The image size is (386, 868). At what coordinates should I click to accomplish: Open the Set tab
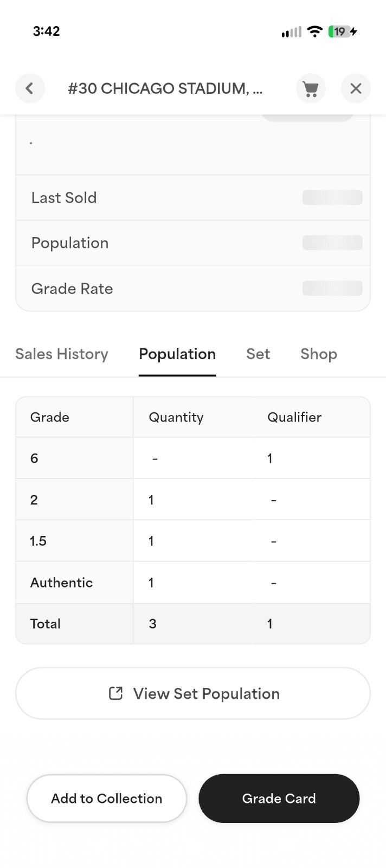258,354
